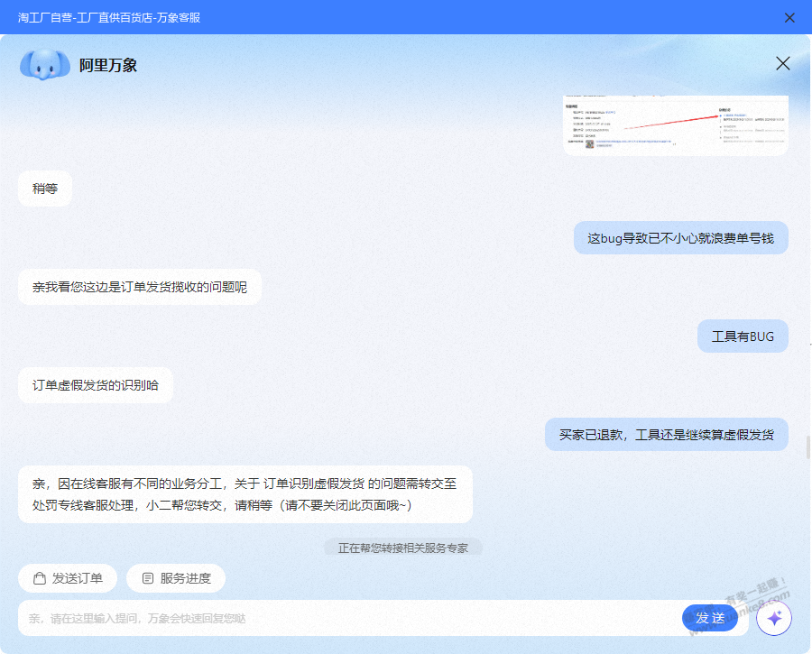This screenshot has width=812, height=654.
Task: Send the message with the 发送 button
Action: click(709, 618)
